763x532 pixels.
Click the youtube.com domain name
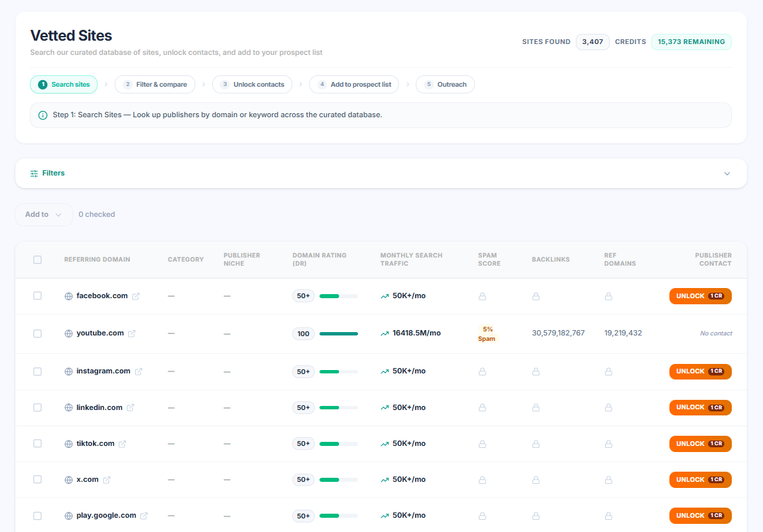(x=100, y=333)
